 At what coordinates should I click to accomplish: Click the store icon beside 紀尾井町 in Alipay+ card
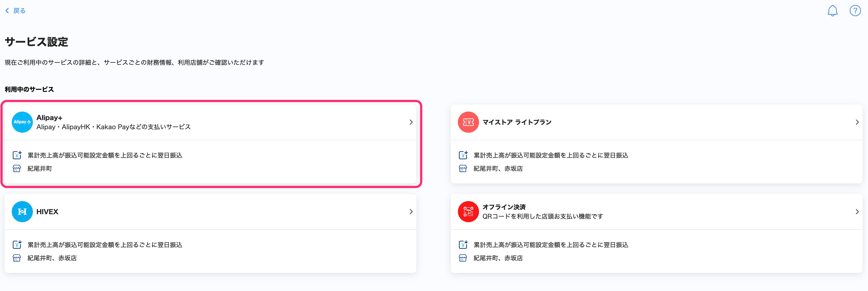[x=17, y=169]
